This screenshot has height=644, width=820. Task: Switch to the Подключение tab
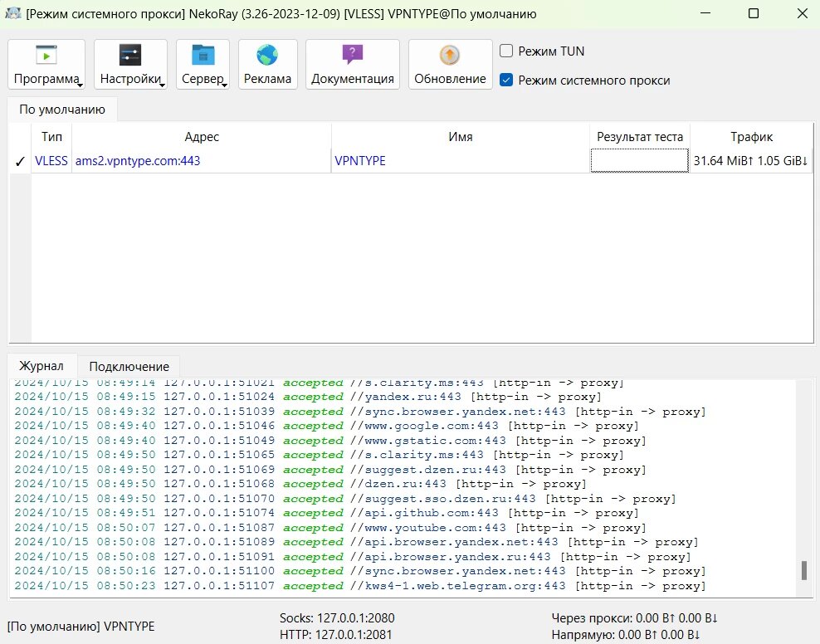click(129, 367)
